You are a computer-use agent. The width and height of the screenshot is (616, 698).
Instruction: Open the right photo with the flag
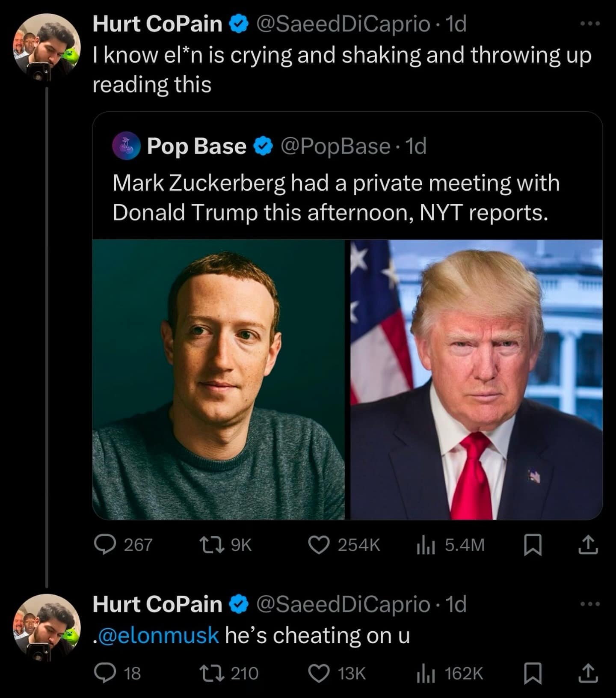476,380
